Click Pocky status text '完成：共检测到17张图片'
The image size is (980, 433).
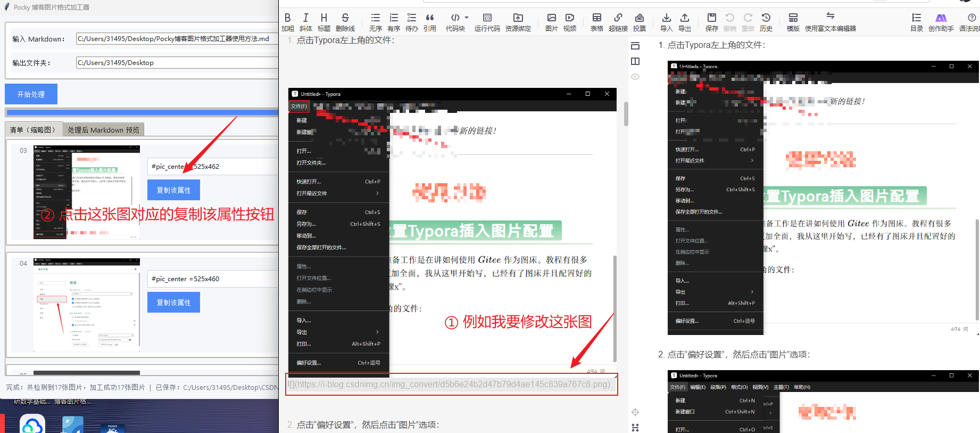(x=76, y=387)
